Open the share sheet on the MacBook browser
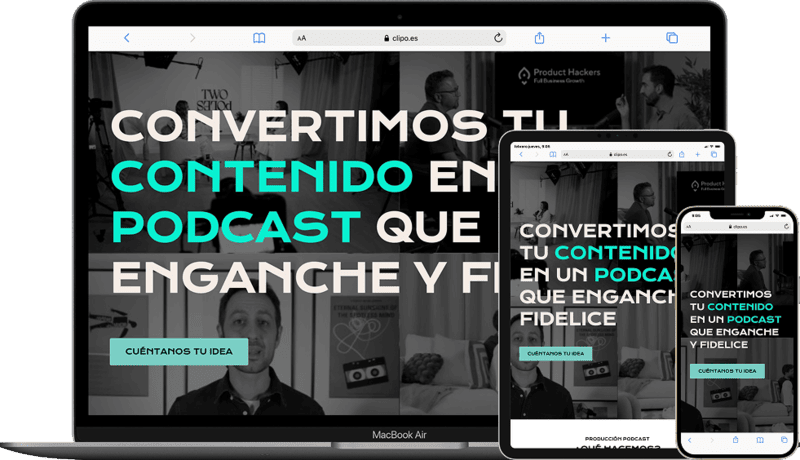This screenshot has width=800, height=460. [x=539, y=38]
